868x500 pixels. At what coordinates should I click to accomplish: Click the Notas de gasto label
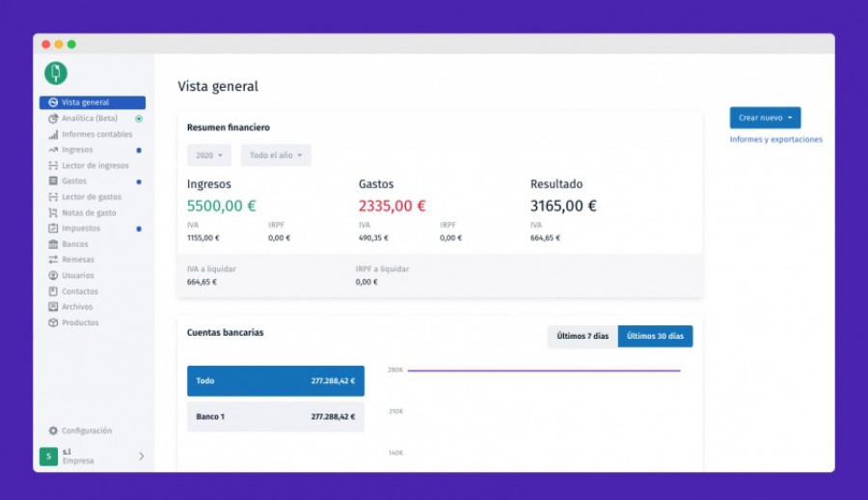tap(89, 213)
